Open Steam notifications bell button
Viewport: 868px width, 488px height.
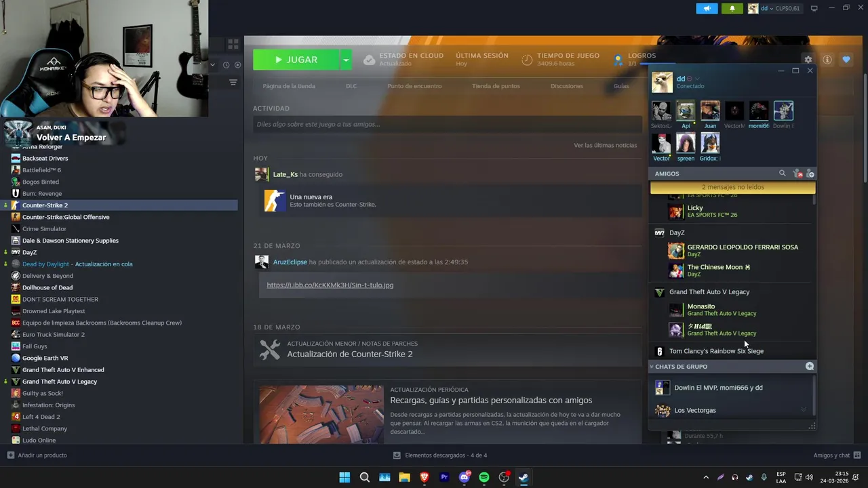click(732, 8)
